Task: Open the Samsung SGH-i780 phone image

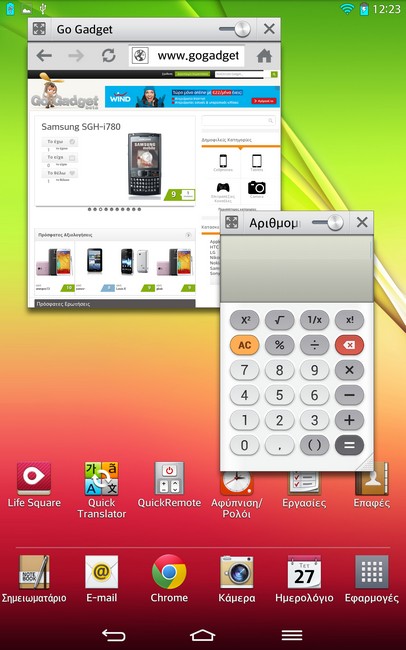Action: (x=144, y=165)
